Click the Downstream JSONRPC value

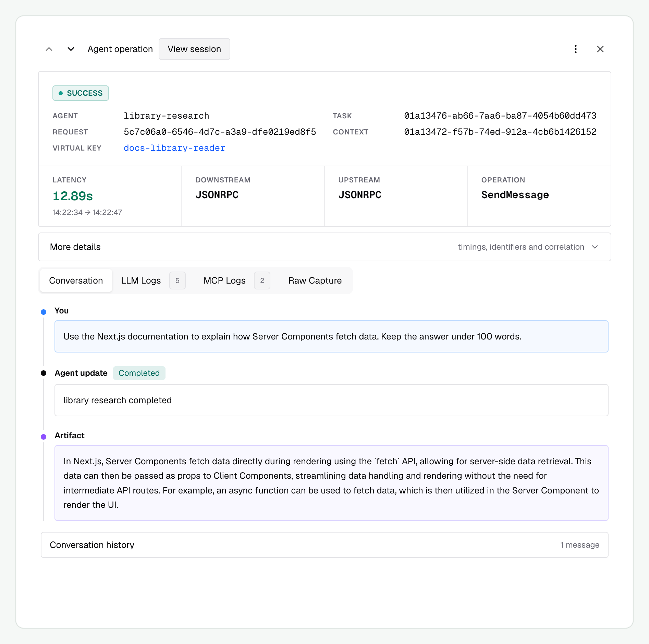[217, 195]
